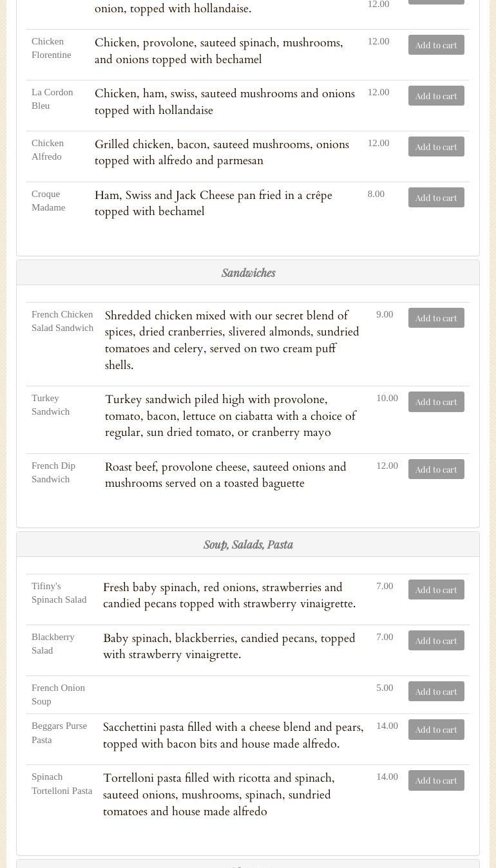
Task: Add La Cordon Bleu to cart
Action: pos(436,96)
